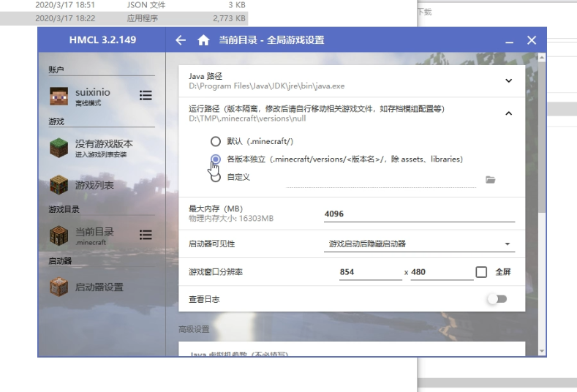Image resolution: width=577 pixels, height=392 pixels.
Task: Edit the window height field 480
Action: pos(442,272)
